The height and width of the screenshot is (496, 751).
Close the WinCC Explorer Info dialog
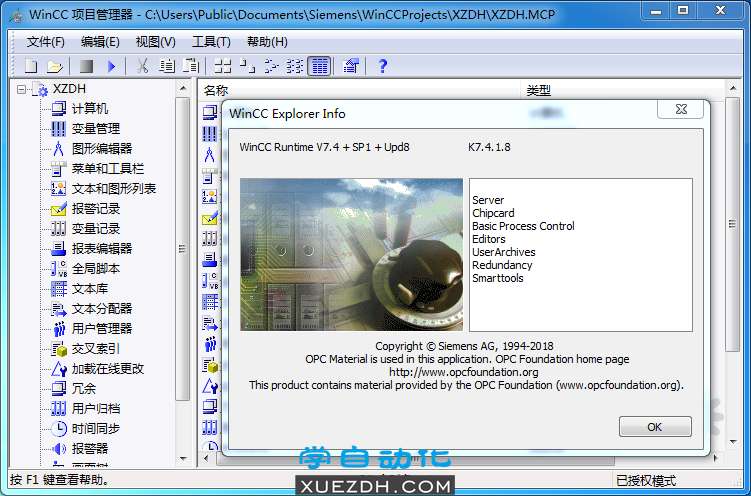pyautogui.click(x=681, y=109)
